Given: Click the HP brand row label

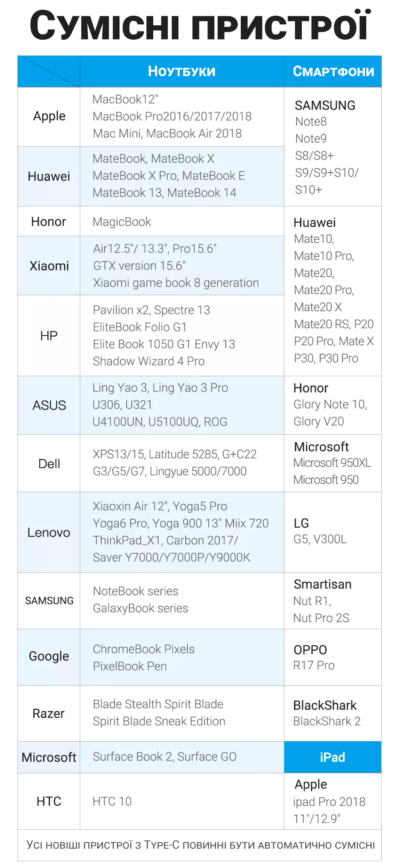Looking at the screenshot, I should [49, 336].
